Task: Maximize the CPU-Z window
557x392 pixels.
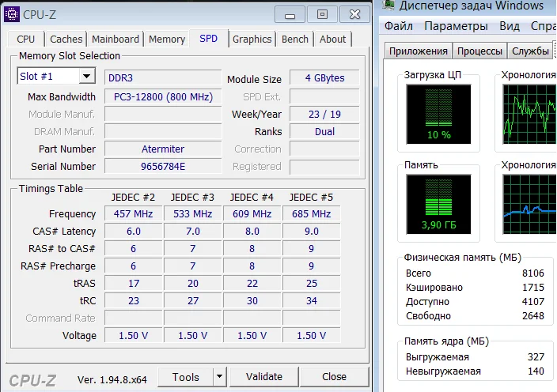Action: coord(322,14)
